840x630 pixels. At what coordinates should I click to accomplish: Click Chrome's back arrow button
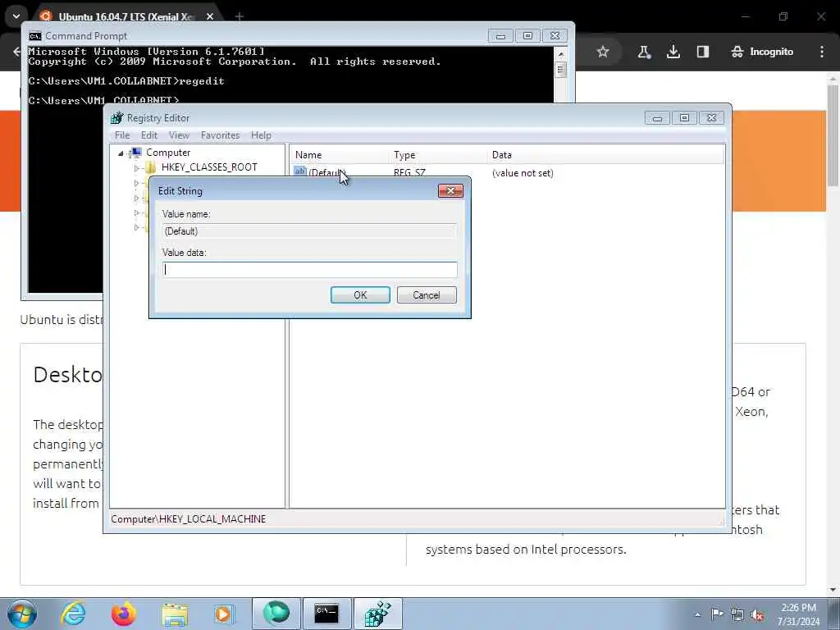click(16, 52)
